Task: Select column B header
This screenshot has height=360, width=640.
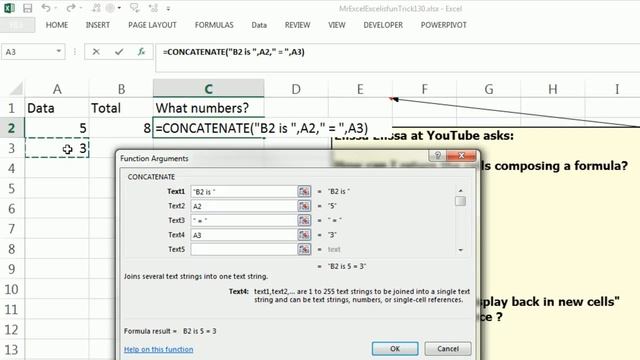Action: [121, 89]
